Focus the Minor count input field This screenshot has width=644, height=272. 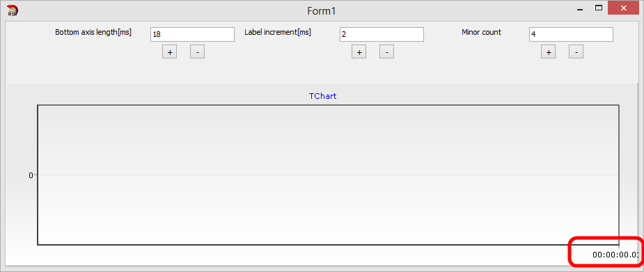pos(572,35)
